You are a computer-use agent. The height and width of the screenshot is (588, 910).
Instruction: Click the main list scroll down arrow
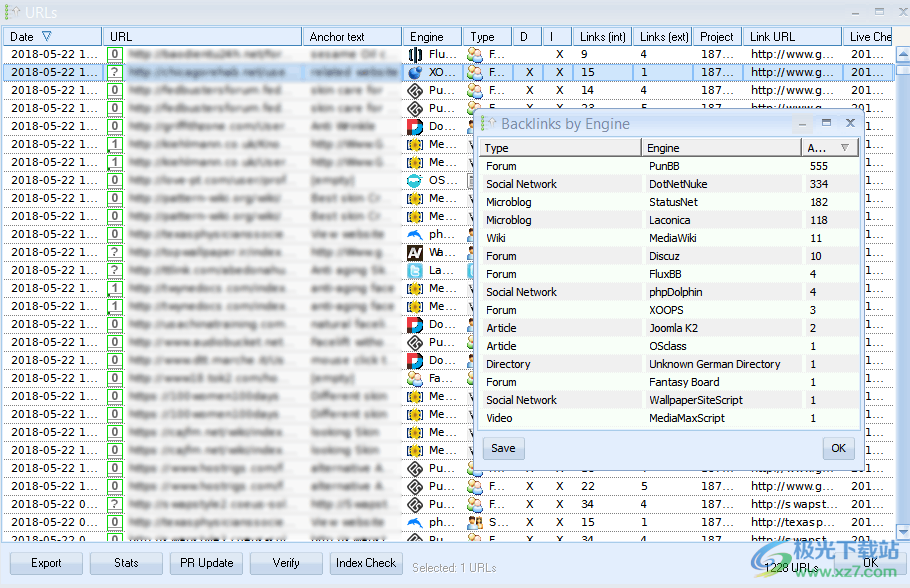pyautogui.click(x=903, y=531)
